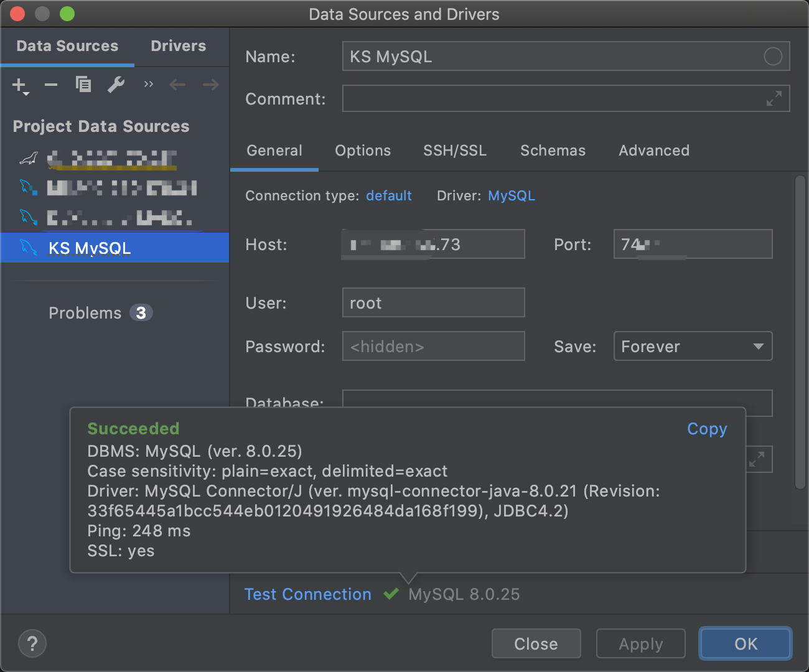This screenshot has height=672, width=809.
Task: Open the Options tab
Action: point(363,151)
